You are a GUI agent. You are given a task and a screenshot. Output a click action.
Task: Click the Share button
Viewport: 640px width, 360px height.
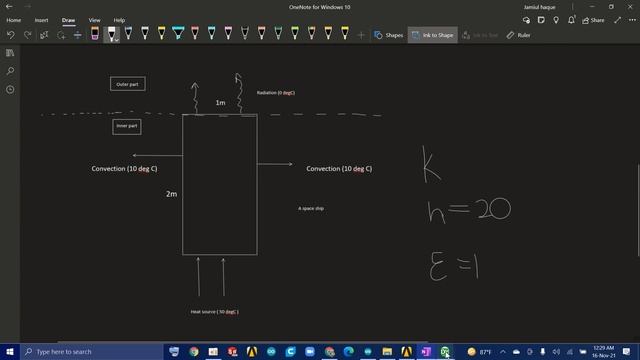pos(593,20)
